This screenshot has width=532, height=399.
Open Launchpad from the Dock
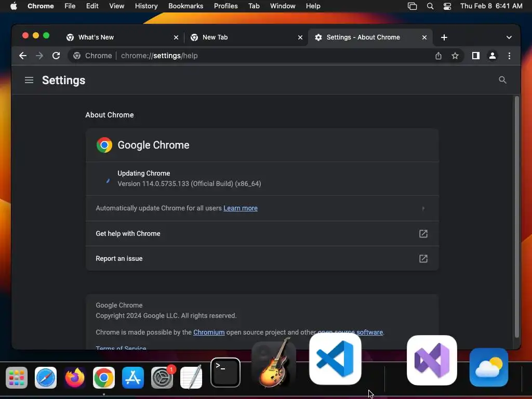pos(17,378)
